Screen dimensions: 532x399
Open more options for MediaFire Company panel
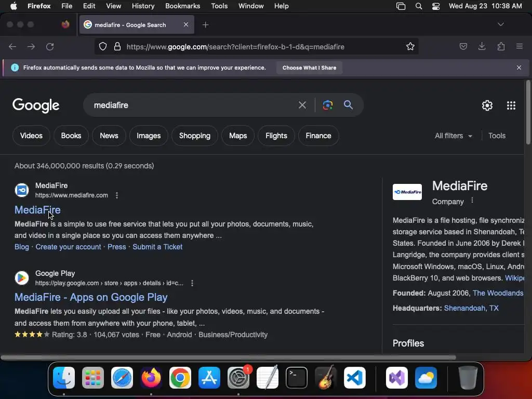click(472, 201)
